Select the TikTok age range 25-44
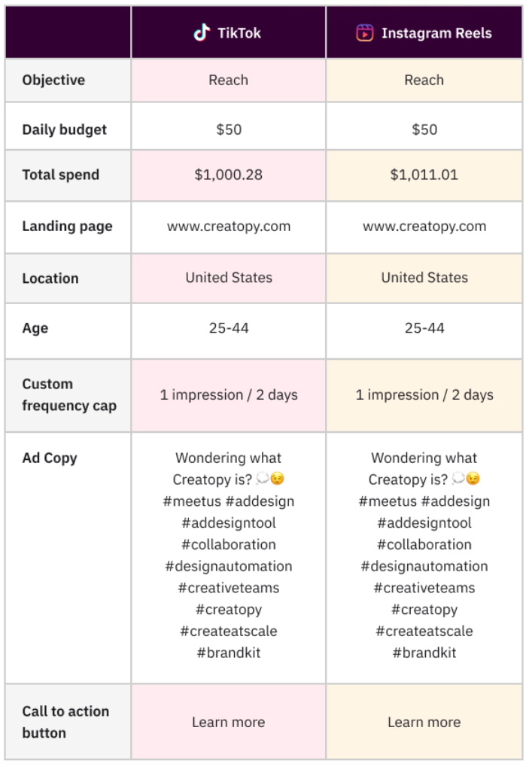 point(229,327)
